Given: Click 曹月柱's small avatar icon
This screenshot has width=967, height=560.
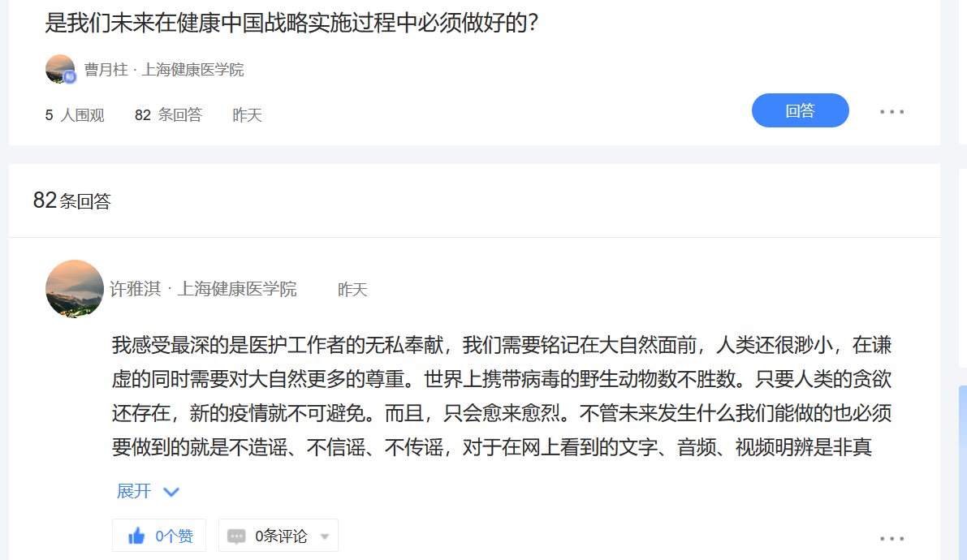Looking at the screenshot, I should click(x=60, y=69).
